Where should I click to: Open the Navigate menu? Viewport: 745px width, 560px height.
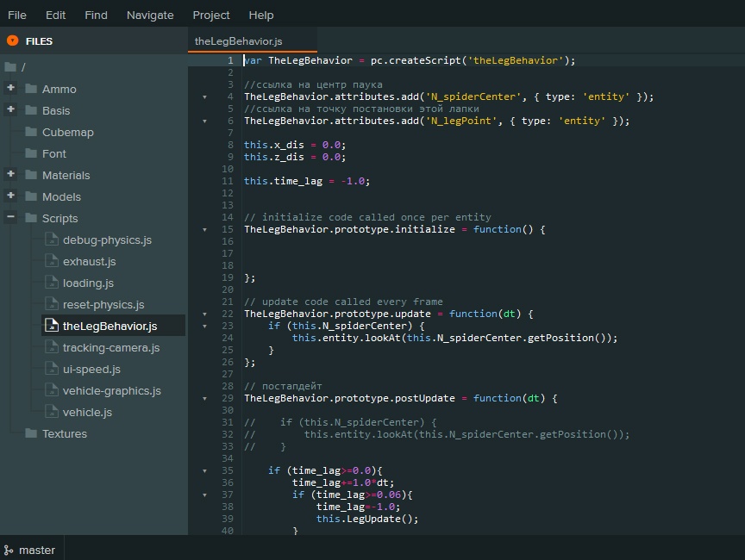[x=150, y=15]
